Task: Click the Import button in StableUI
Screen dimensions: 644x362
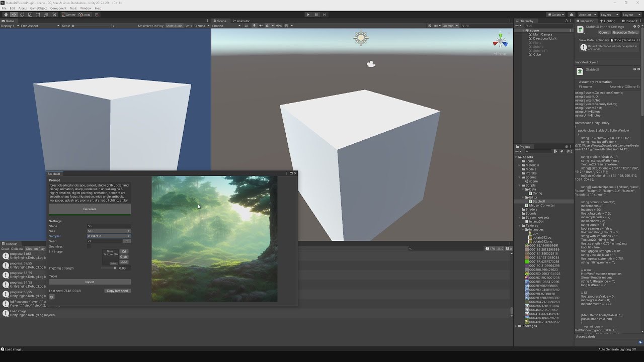Action: point(90,282)
